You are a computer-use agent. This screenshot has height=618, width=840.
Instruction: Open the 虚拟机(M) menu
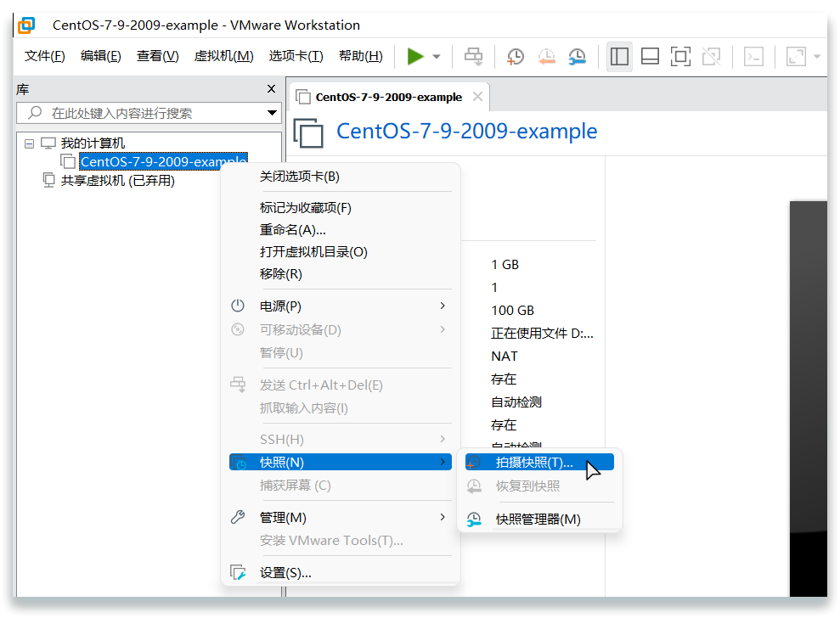click(224, 56)
